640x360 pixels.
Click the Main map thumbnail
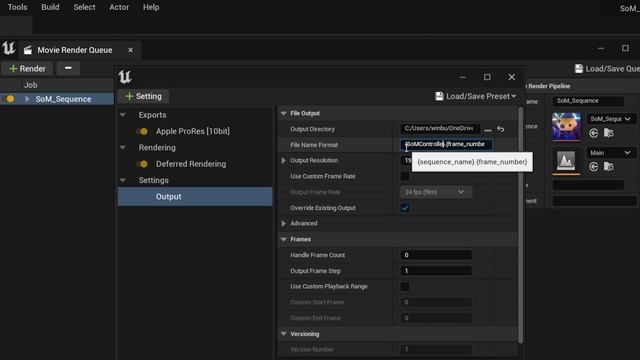point(566,161)
